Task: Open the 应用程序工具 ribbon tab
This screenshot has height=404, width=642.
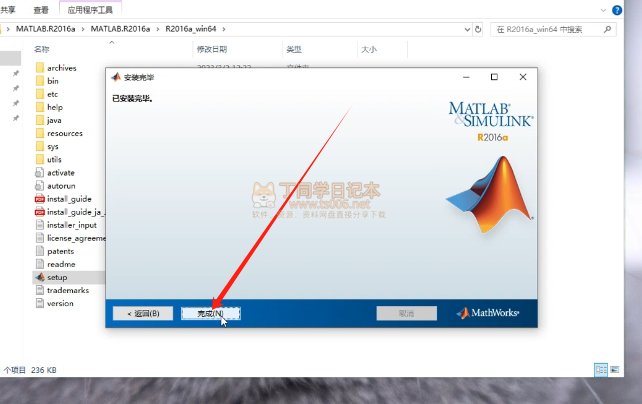Action: [x=90, y=10]
